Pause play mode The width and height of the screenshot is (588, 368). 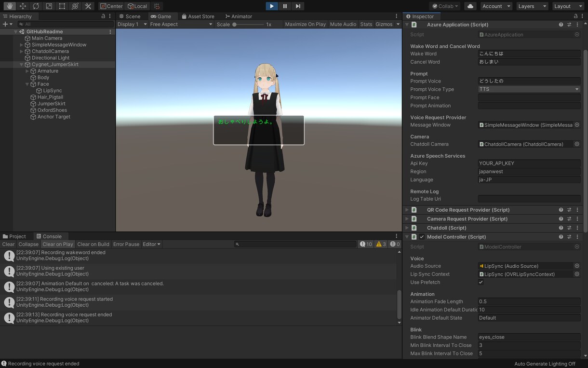coord(285,6)
